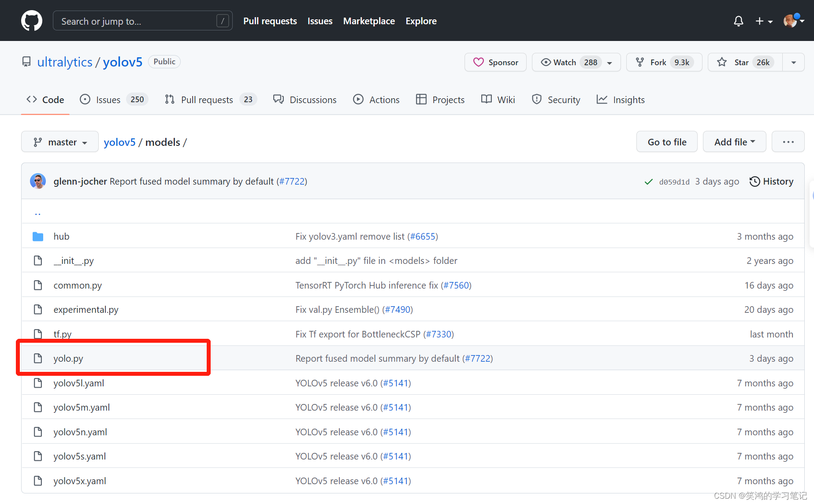Click the Security shield icon
The image size is (814, 504).
click(x=537, y=100)
